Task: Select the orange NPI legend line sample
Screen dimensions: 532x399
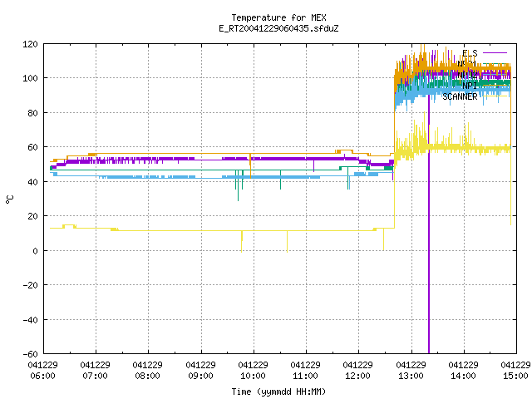Action: pos(495,86)
